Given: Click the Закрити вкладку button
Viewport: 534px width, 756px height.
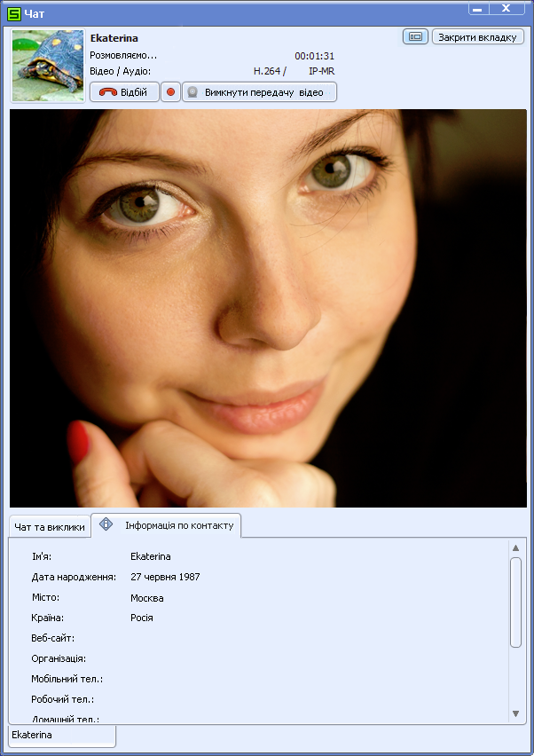Looking at the screenshot, I should click(x=477, y=36).
